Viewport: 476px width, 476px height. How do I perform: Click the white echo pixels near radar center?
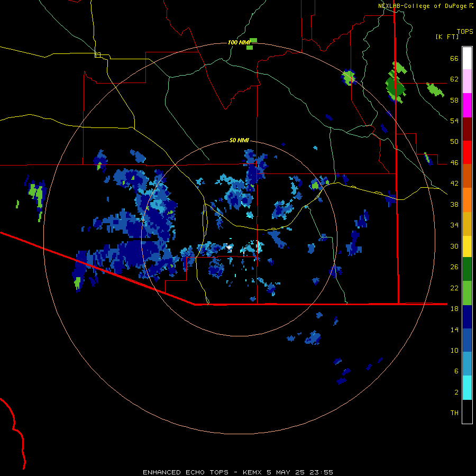(x=229, y=248)
